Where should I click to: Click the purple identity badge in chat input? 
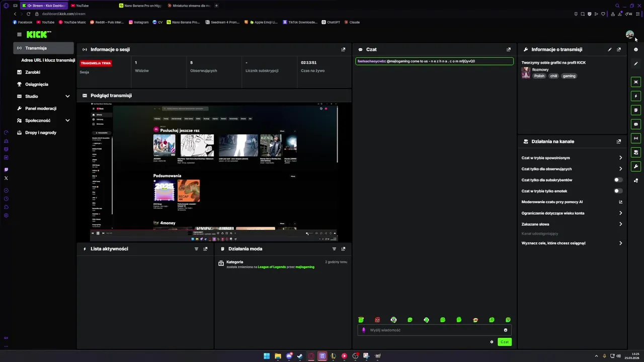point(364,330)
